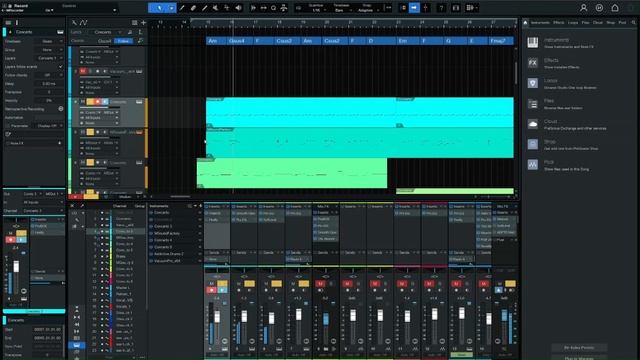This screenshot has width=640, height=360.
Task: Click the inspector channel volume fader
Action: pyautogui.click(x=16, y=267)
